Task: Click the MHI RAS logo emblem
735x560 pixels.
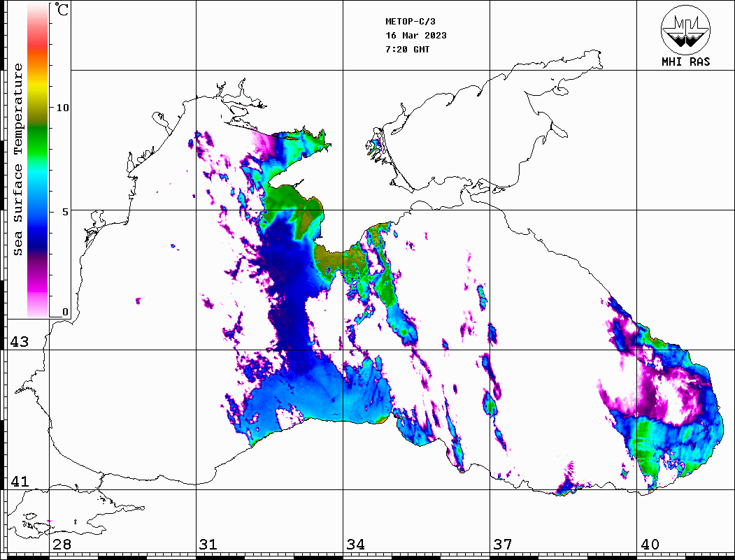Action: [x=686, y=29]
